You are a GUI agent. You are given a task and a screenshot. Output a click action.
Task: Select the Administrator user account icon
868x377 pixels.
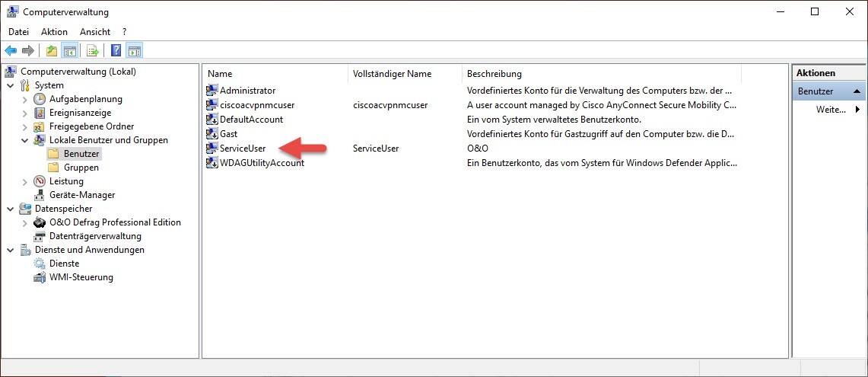(x=212, y=91)
